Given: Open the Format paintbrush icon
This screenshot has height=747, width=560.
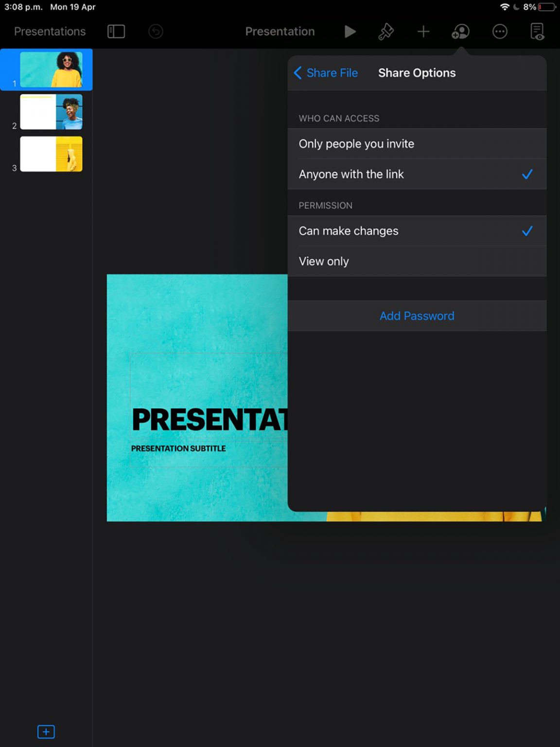Looking at the screenshot, I should click(x=385, y=32).
